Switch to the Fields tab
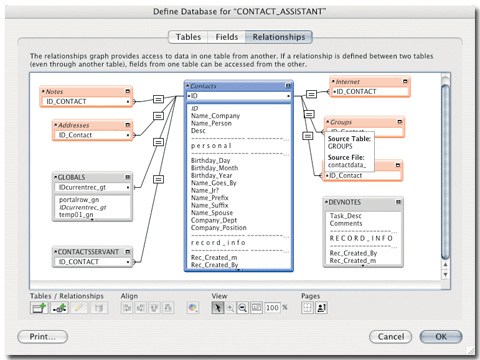Viewport: 480px width, 360px height. 227,37
